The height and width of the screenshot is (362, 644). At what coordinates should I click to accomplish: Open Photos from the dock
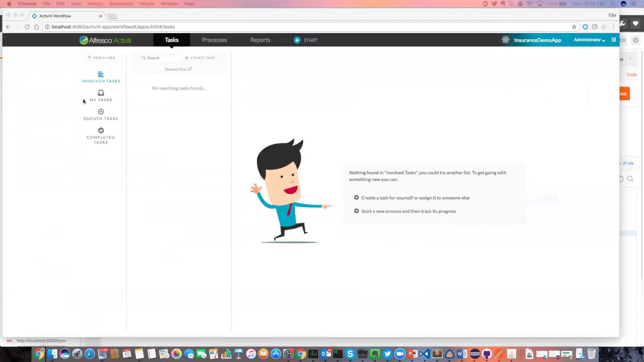pyautogui.click(x=177, y=354)
